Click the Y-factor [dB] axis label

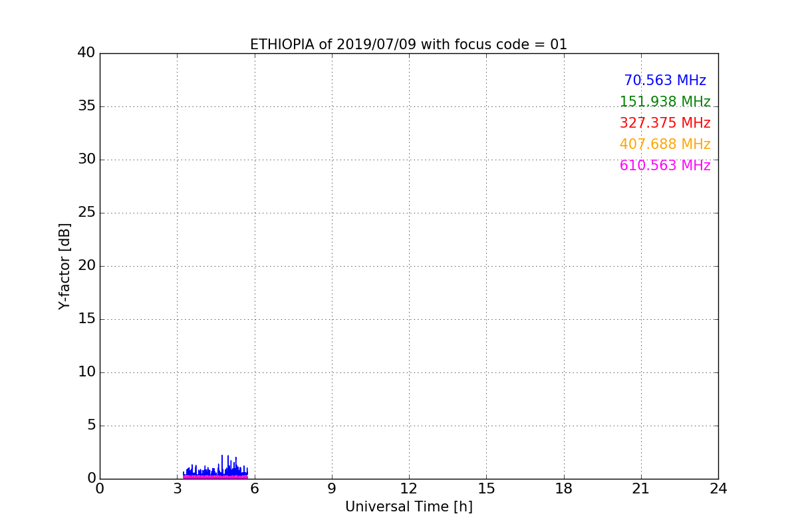pyautogui.click(x=65, y=266)
